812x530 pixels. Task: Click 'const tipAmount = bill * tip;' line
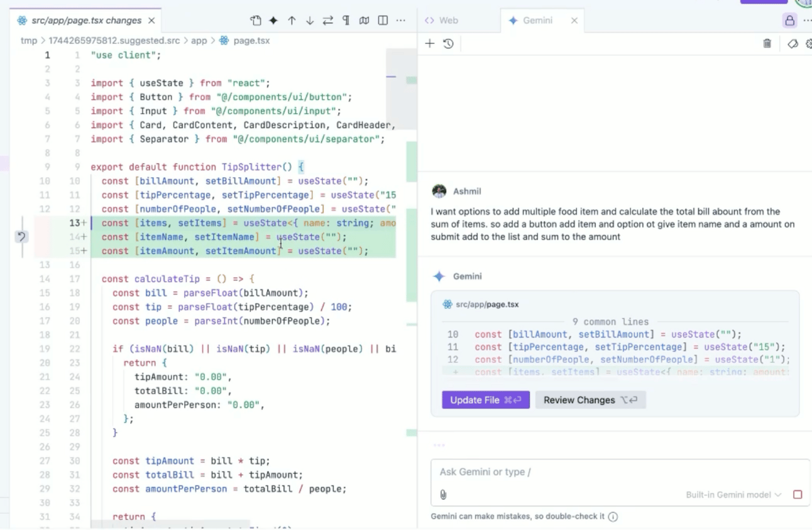(191, 461)
